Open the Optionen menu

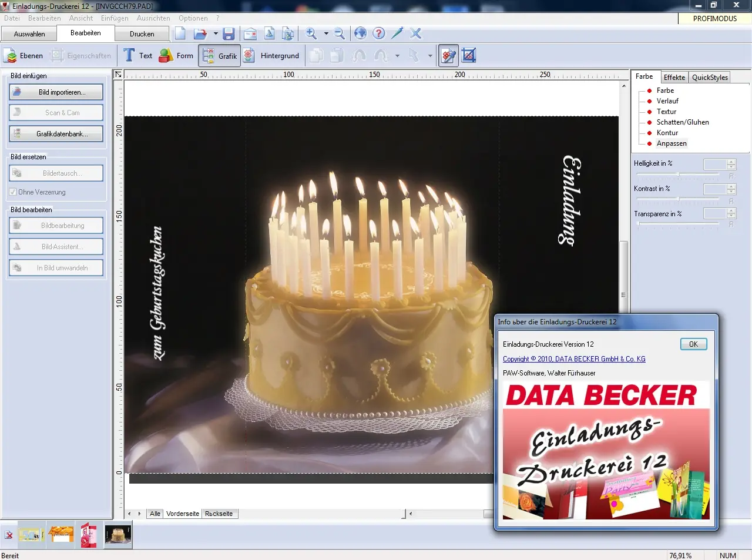(x=193, y=18)
